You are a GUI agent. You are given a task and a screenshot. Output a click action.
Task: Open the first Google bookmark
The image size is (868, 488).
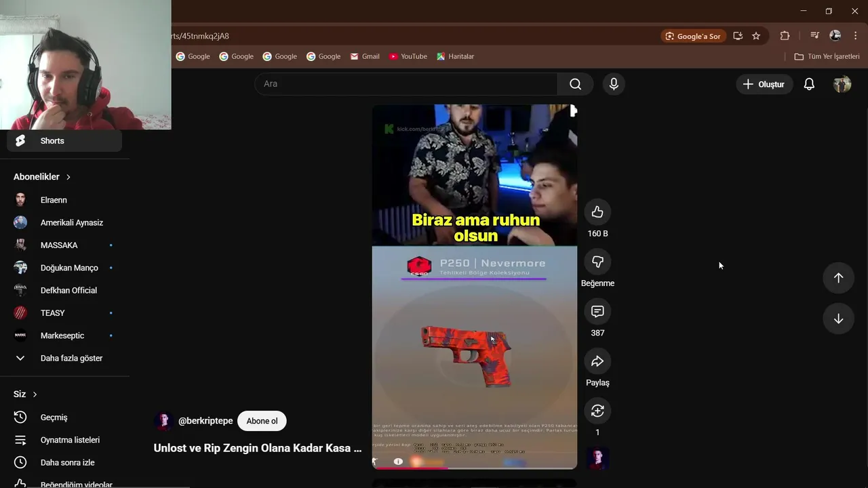[193, 56]
